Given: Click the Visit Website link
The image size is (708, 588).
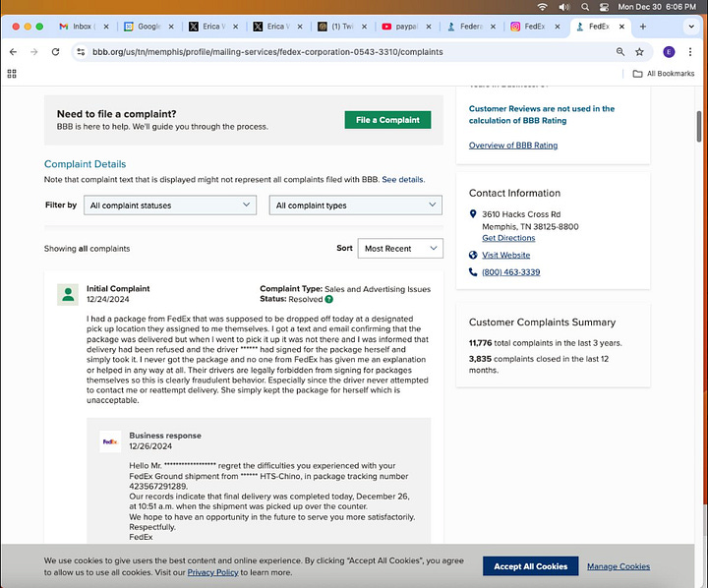Looking at the screenshot, I should pyautogui.click(x=505, y=256).
